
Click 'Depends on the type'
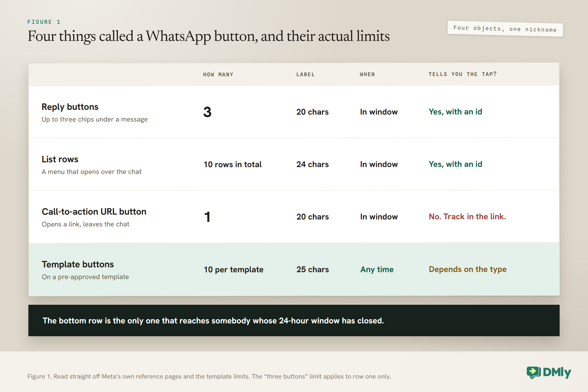[467, 269]
